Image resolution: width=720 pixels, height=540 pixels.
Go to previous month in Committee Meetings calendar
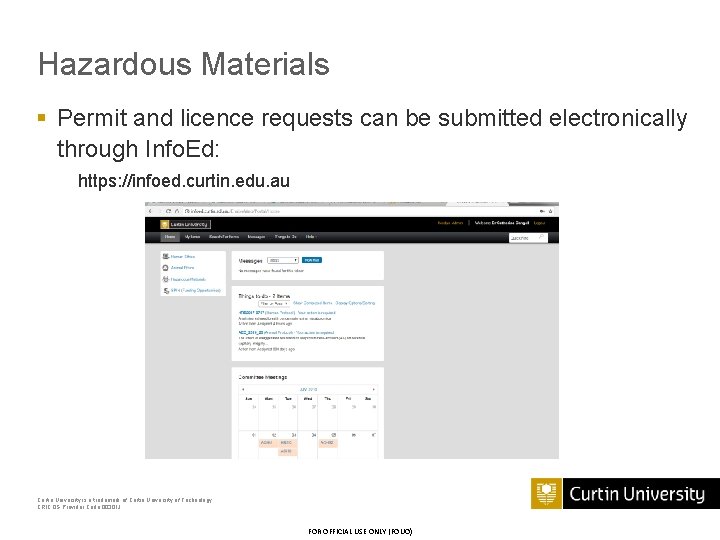point(243,389)
